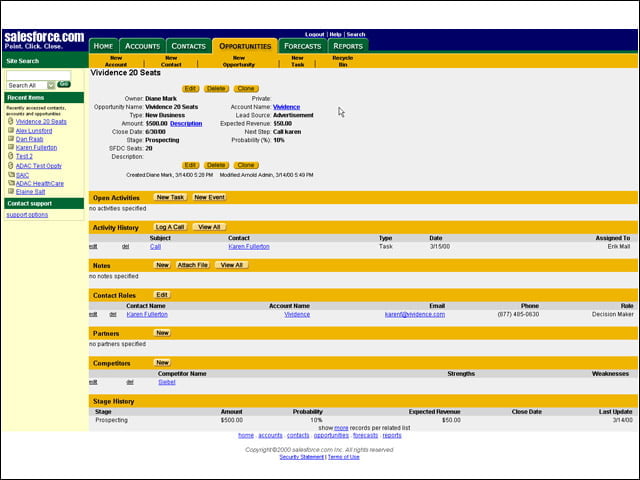Screen dimensions: 640x480
Task: Click the bottom Clone button
Action: pyautogui.click(x=246, y=165)
